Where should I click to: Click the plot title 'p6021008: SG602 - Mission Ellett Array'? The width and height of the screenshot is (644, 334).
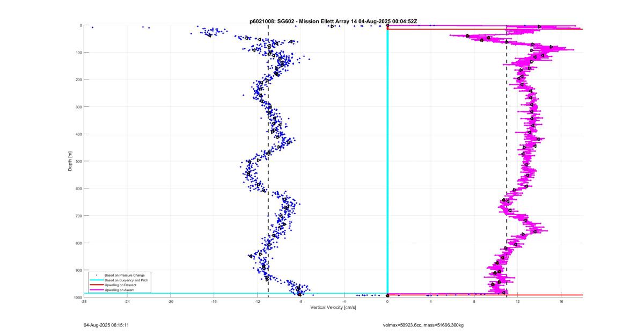[299, 21]
